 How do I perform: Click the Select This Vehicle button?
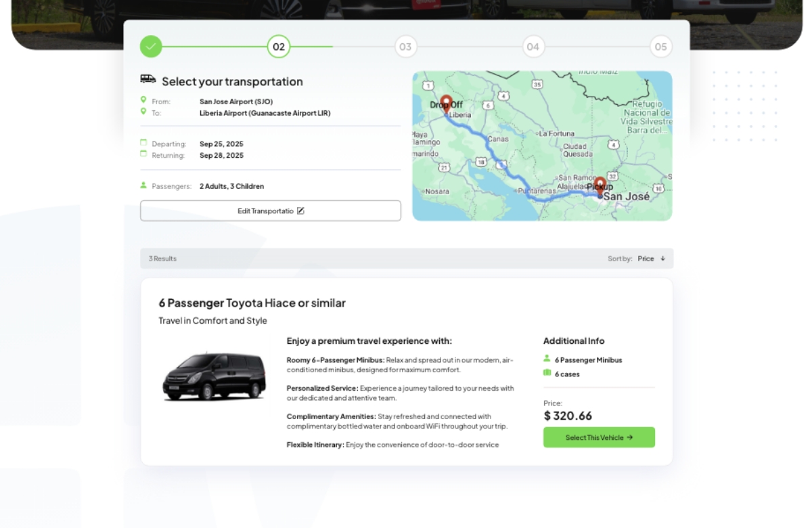(x=599, y=437)
